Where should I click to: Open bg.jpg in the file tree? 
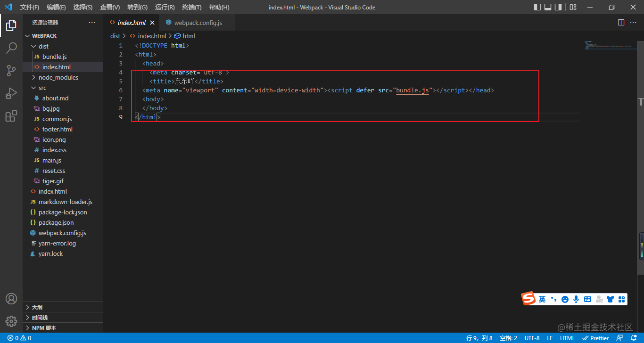coord(63,108)
